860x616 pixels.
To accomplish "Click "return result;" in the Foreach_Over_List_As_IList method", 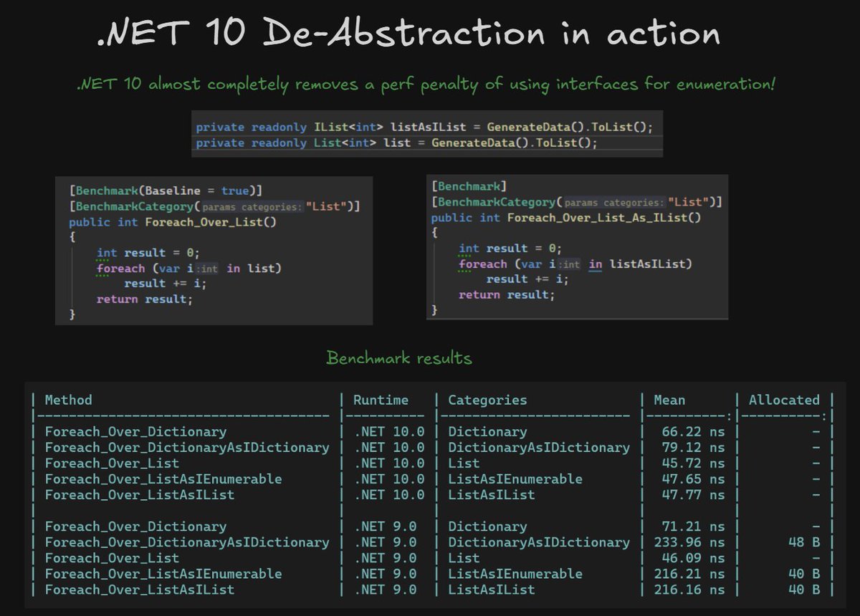I will [507, 294].
